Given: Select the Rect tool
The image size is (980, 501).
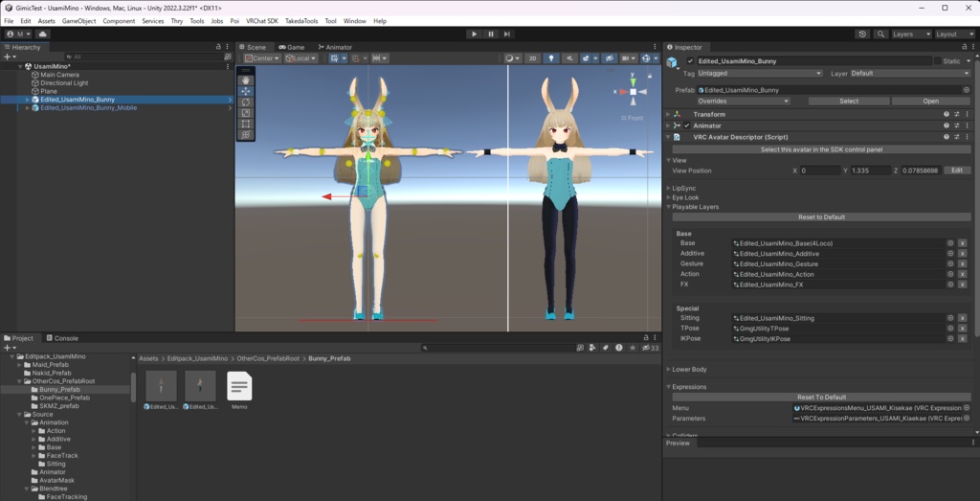Looking at the screenshot, I should (x=246, y=124).
